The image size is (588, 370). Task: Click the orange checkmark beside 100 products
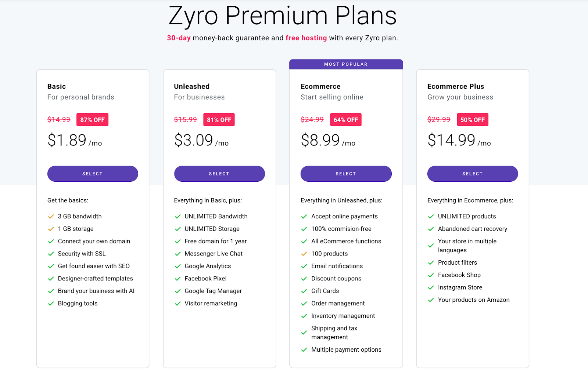304,254
